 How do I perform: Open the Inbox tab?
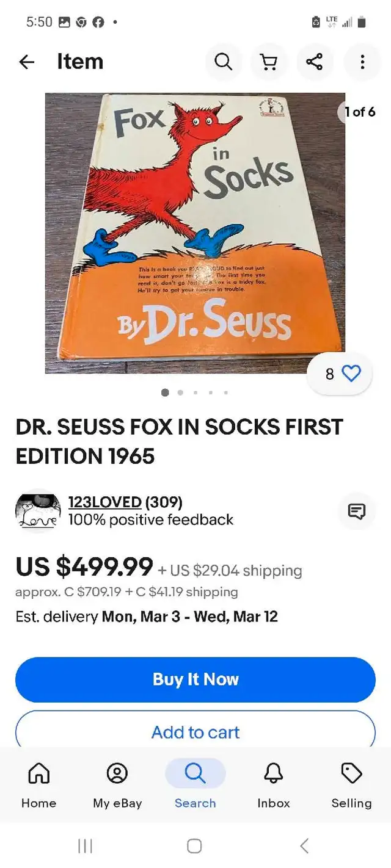pos(274,784)
